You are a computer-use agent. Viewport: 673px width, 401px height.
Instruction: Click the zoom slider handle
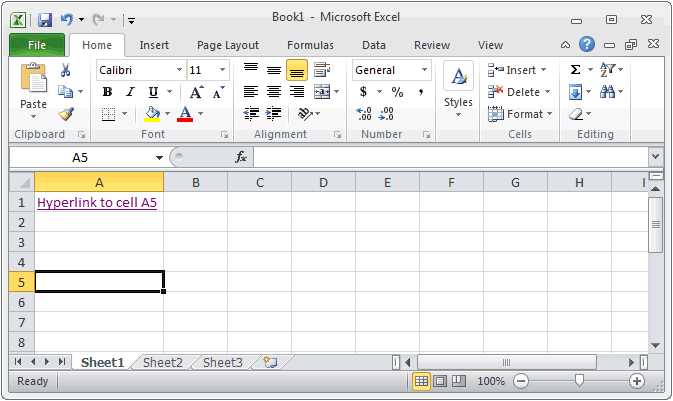pyautogui.click(x=579, y=380)
